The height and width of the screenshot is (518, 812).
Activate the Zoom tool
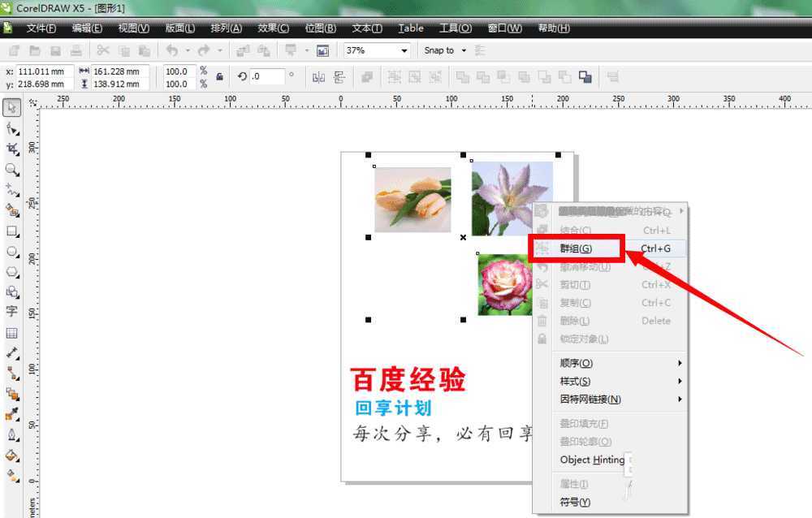point(11,170)
